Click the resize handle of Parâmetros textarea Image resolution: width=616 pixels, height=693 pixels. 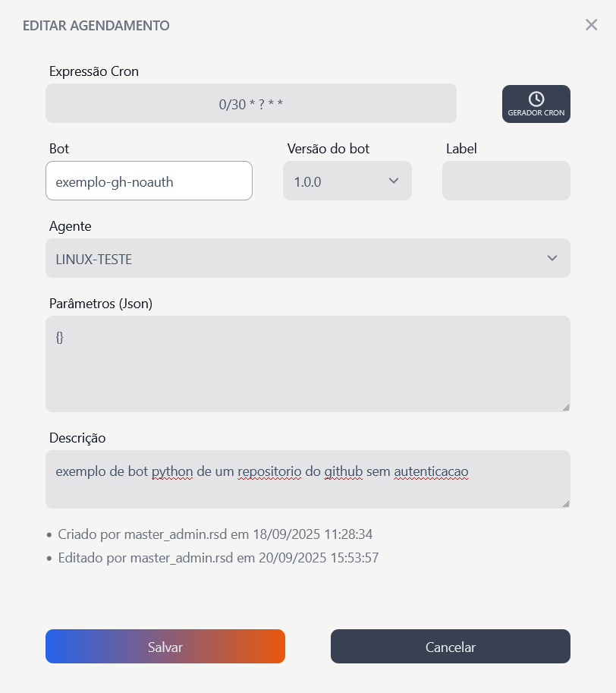click(x=565, y=406)
